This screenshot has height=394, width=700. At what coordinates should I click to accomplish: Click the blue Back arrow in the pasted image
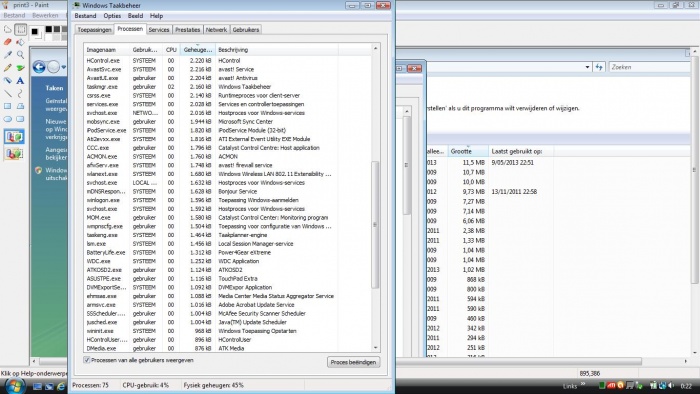pos(39,67)
